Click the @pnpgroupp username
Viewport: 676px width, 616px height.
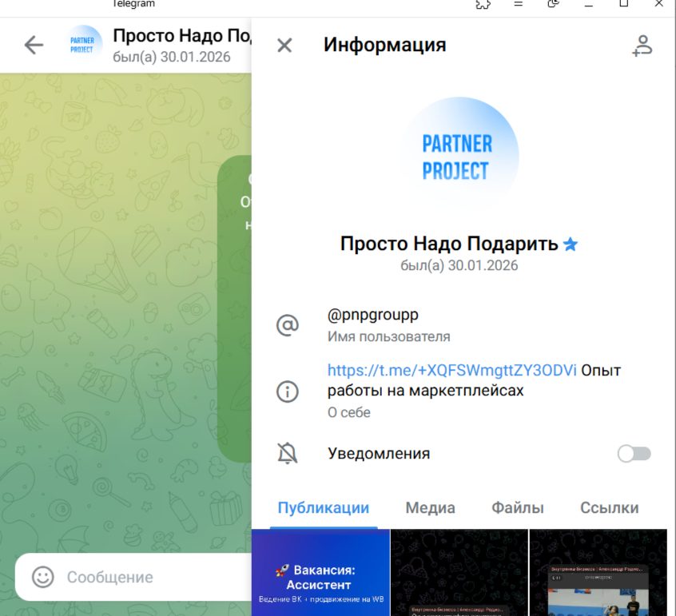[372, 315]
